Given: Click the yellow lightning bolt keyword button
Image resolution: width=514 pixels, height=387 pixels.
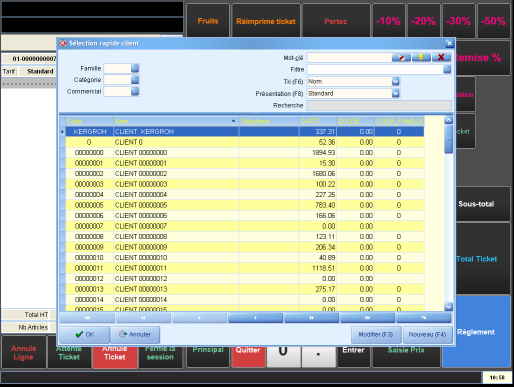Looking at the screenshot, I should click(421, 57).
